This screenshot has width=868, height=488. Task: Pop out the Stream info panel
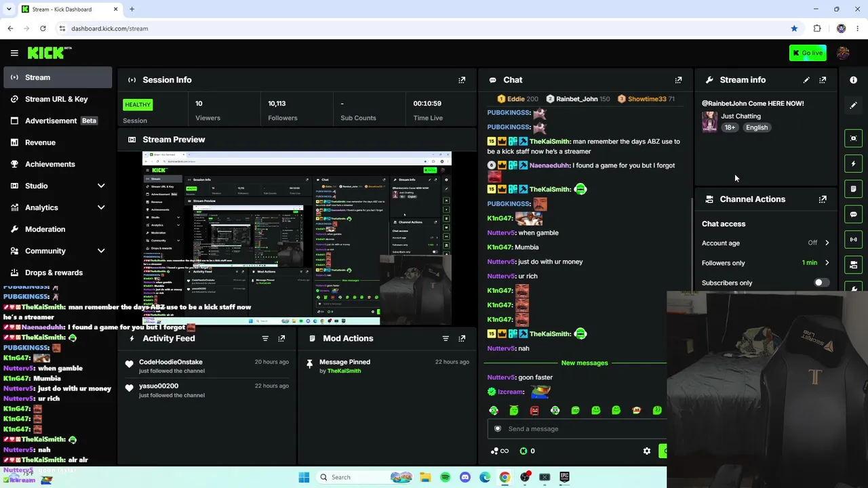coord(823,80)
